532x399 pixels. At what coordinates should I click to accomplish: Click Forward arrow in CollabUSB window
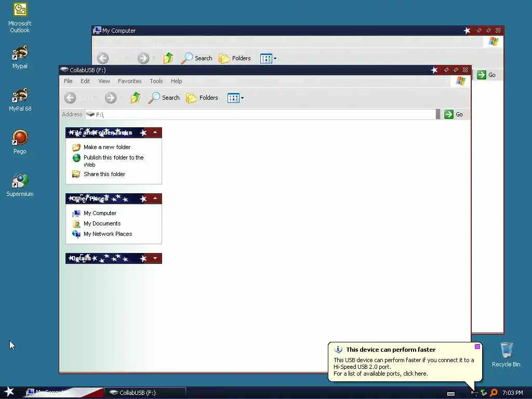click(x=110, y=98)
